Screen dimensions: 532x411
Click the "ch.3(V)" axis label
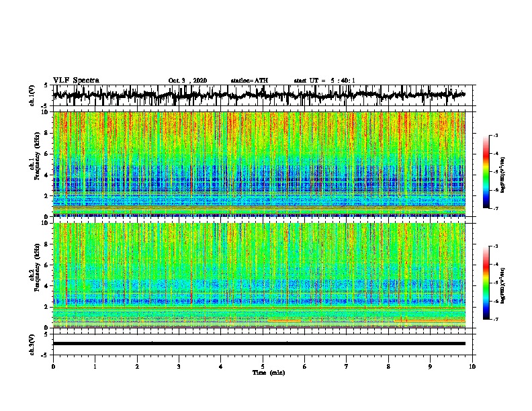coord(32,345)
